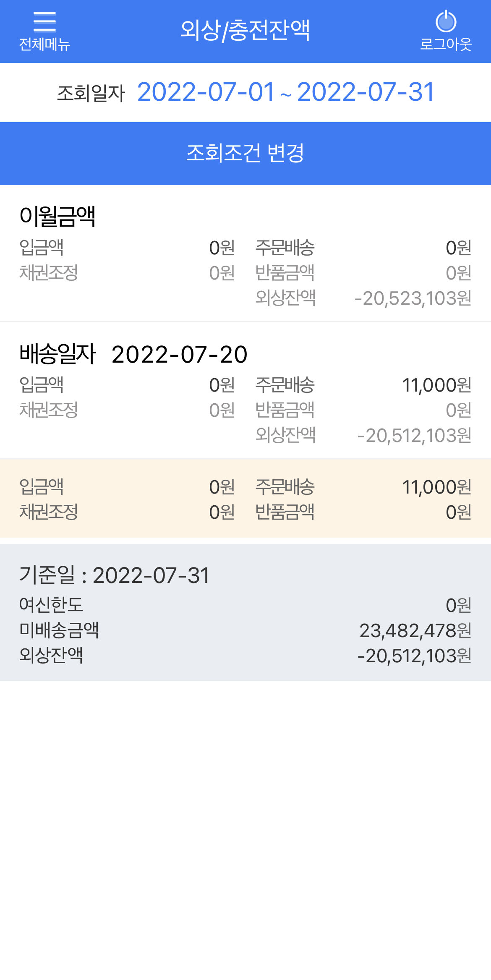Select the start date 2022-07-01
Viewport: 491px width, 980px height.
pos(206,92)
